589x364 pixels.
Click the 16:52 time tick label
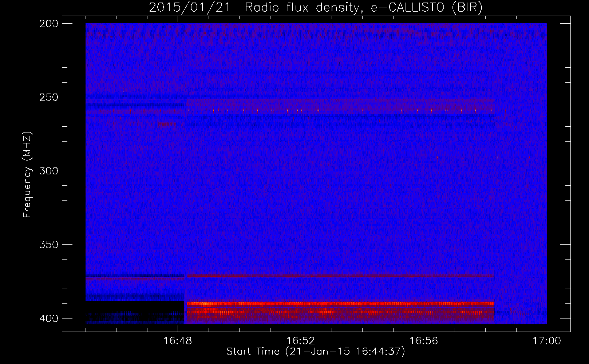coord(300,341)
